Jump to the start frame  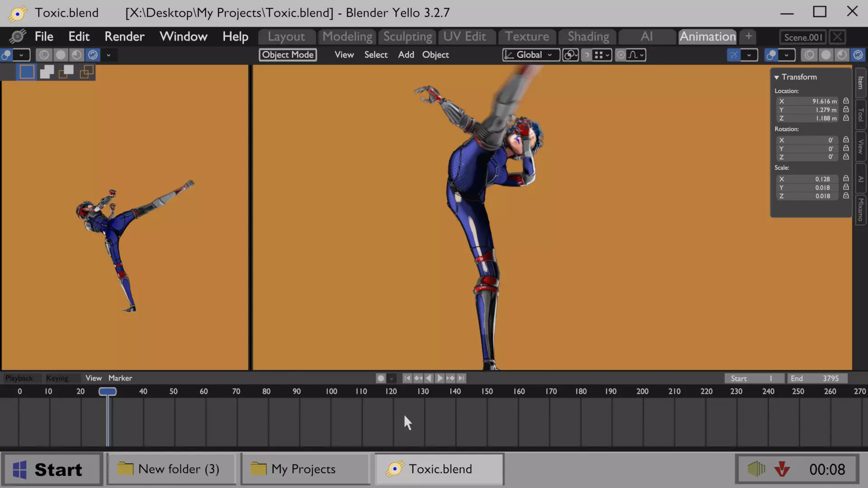[x=407, y=378]
